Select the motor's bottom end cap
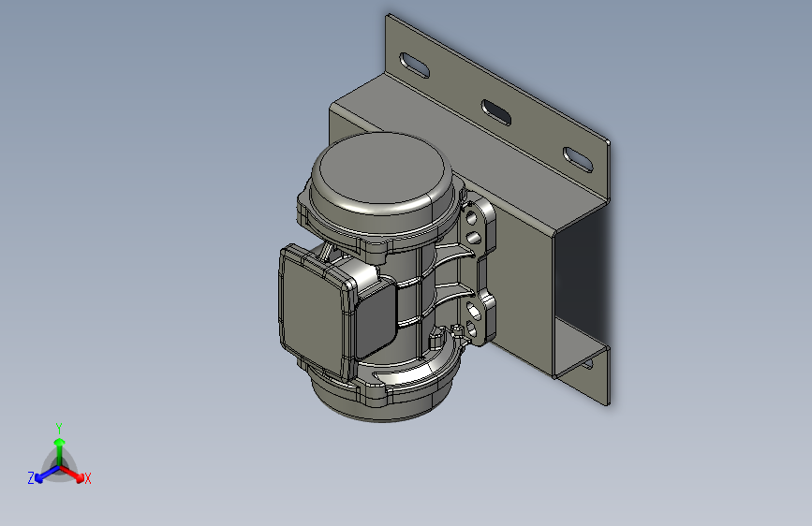Screen dimensions: 812x526 click(383, 406)
